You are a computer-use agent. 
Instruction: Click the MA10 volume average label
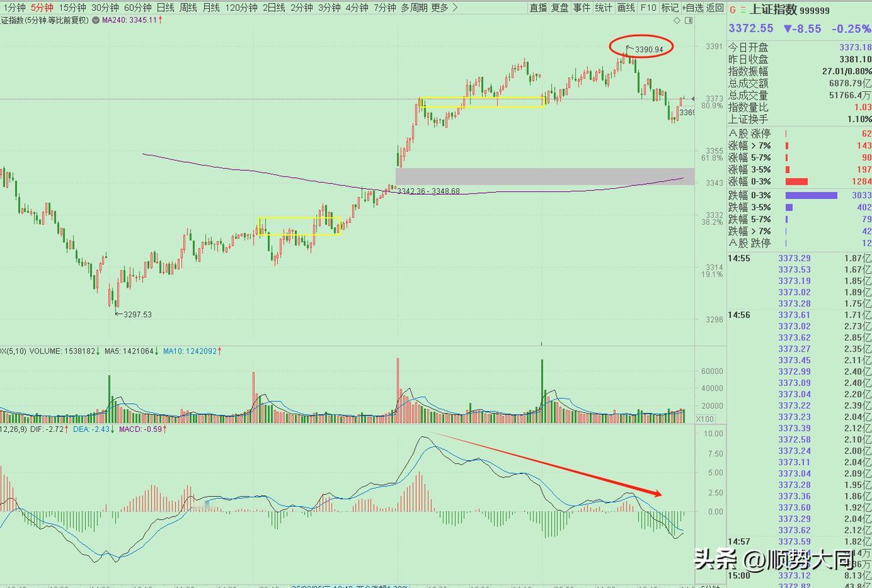click(x=192, y=352)
